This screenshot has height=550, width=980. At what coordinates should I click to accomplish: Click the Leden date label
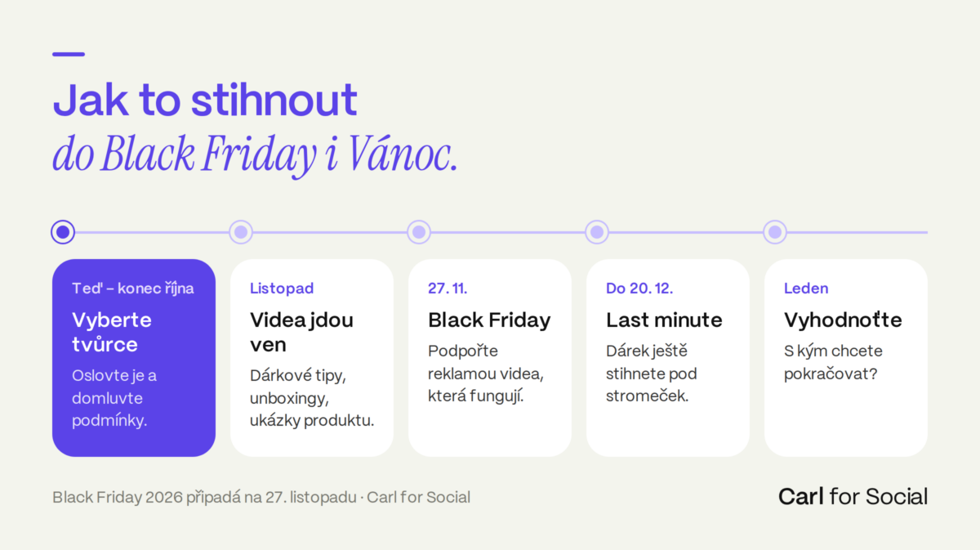[x=806, y=288]
